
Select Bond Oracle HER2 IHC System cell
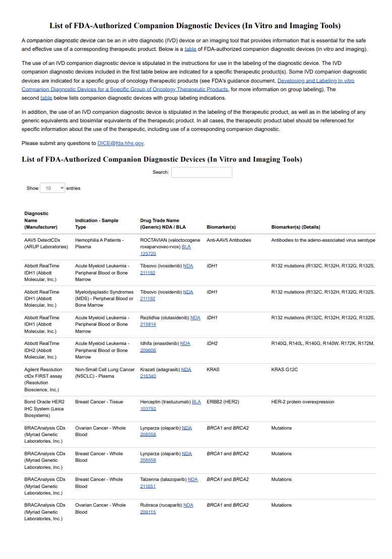click(x=44, y=408)
